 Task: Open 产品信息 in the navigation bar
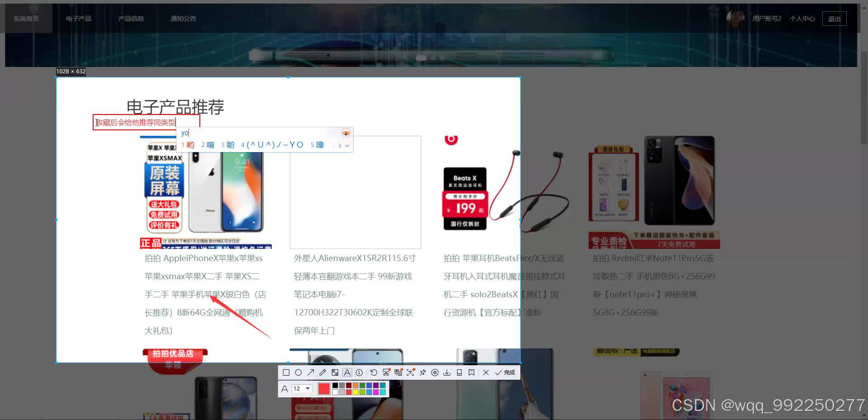[x=131, y=19]
